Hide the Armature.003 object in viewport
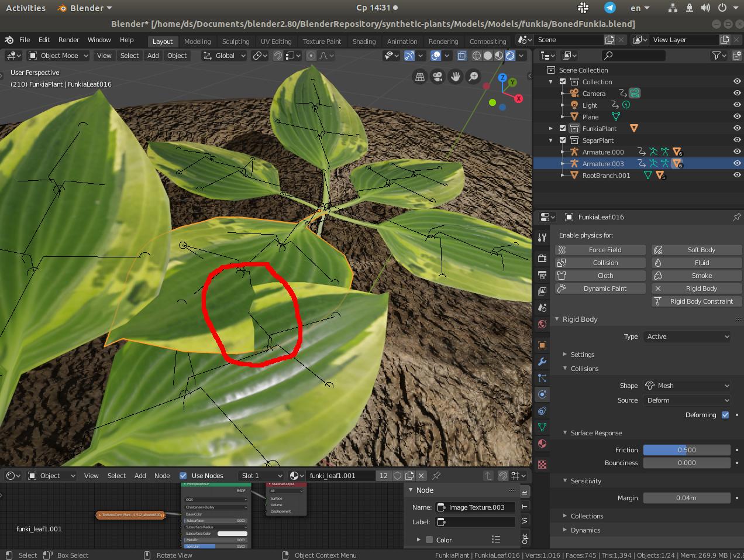Screen dimensions: 744x560 click(736, 163)
